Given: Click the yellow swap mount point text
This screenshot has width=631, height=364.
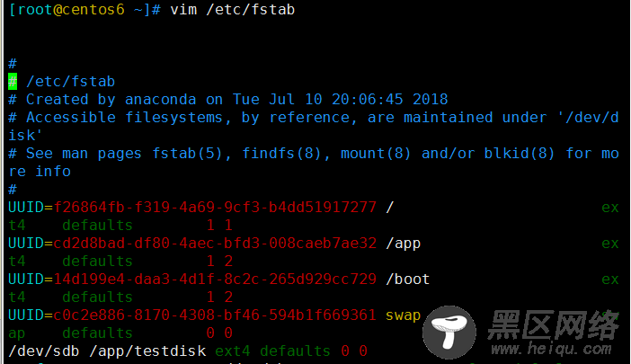Looking at the screenshot, I should point(404,315).
